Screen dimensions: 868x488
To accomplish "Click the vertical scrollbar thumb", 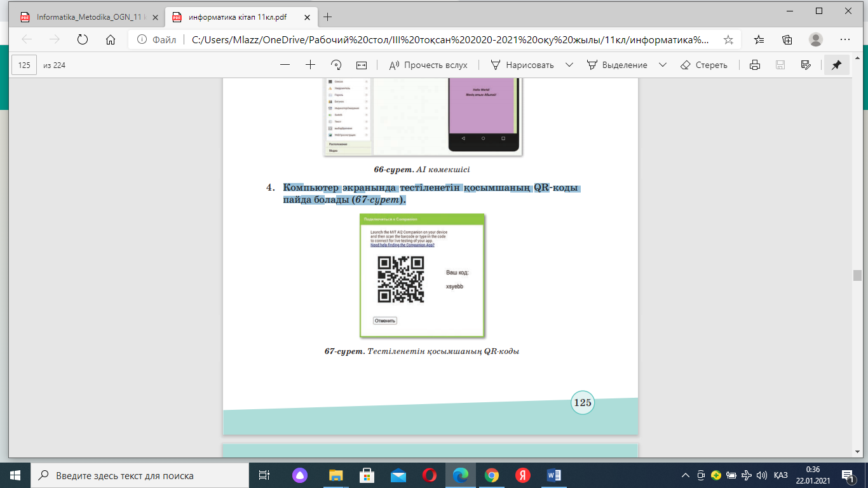I will pyautogui.click(x=857, y=275).
